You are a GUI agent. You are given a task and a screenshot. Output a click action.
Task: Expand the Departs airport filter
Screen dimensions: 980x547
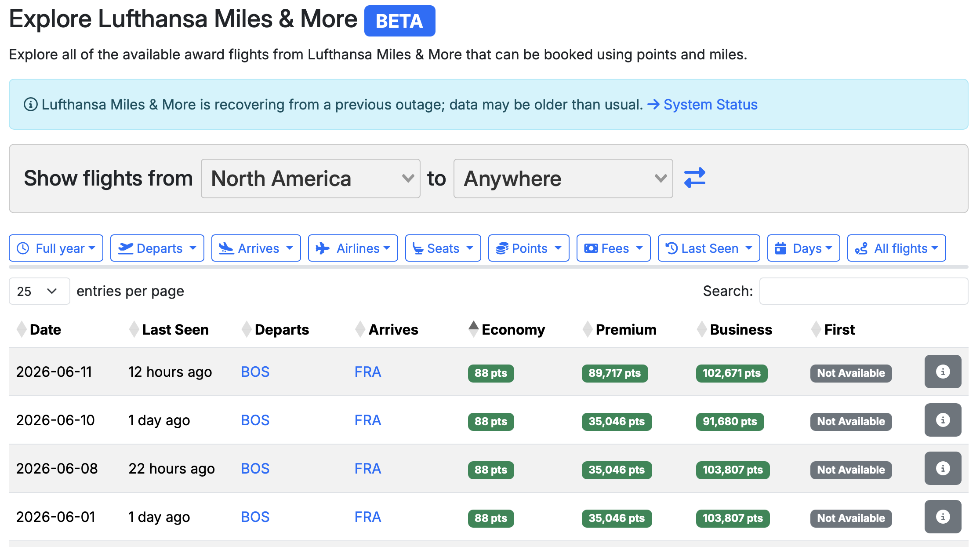[x=157, y=248]
